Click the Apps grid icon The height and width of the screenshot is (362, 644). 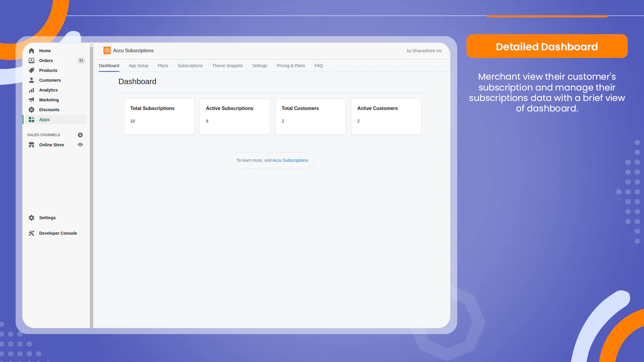(31, 119)
